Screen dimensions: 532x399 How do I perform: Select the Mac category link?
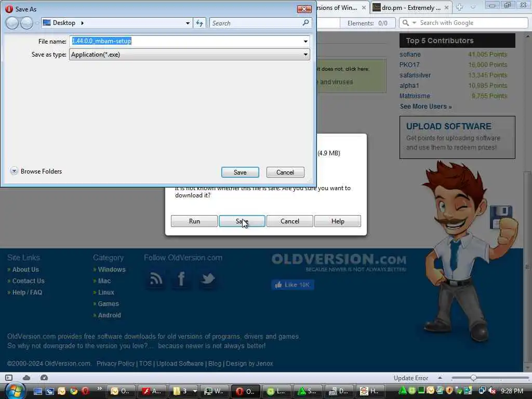tap(104, 281)
